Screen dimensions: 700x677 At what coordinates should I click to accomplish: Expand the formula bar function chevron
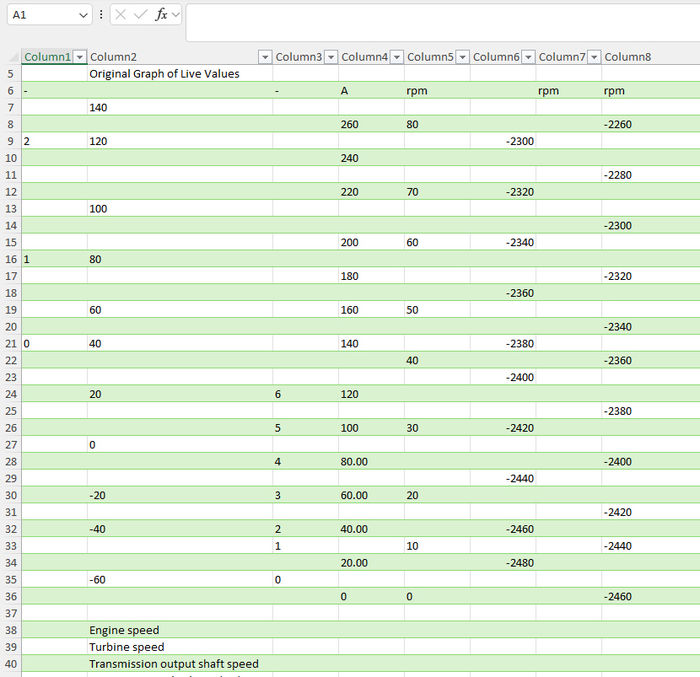coord(176,15)
